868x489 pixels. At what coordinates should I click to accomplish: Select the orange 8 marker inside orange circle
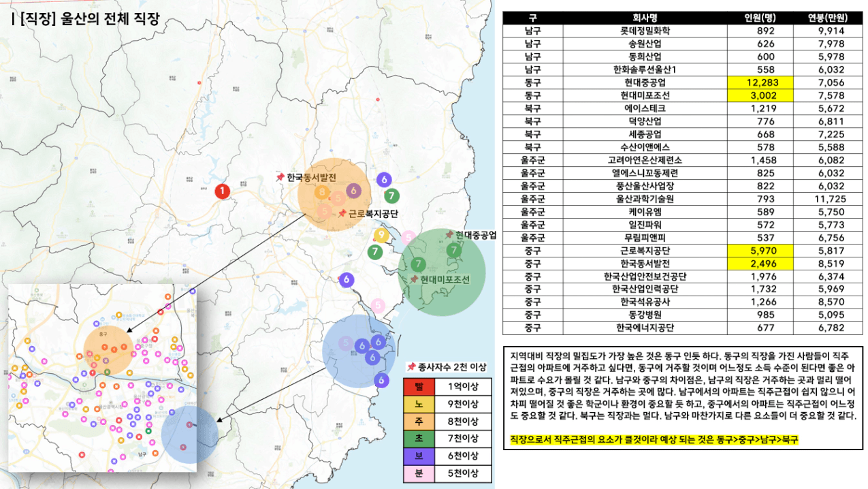323,192
